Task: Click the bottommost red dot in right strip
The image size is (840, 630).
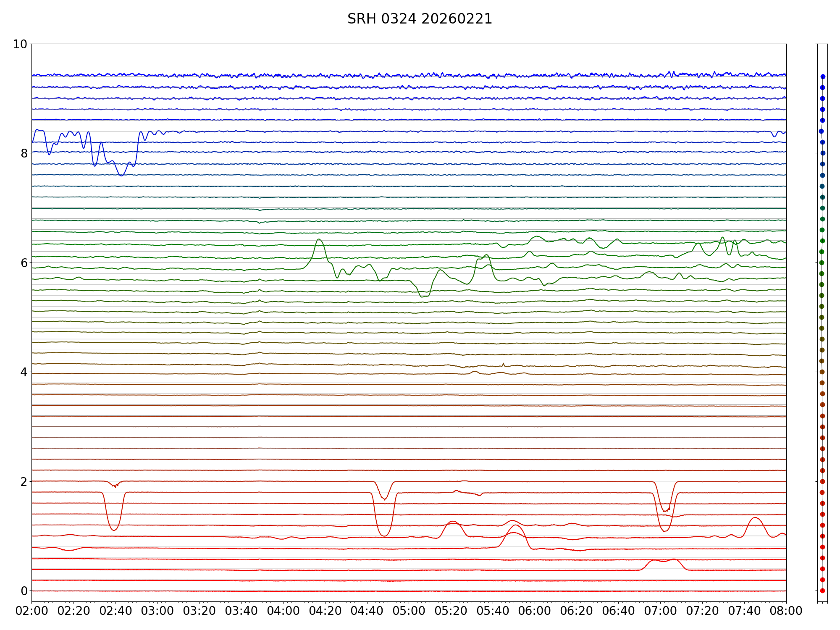Action: pyautogui.click(x=822, y=591)
